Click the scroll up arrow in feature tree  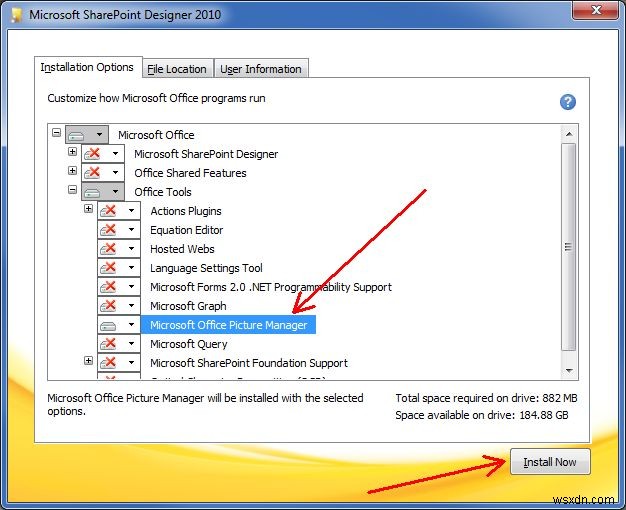(x=569, y=134)
